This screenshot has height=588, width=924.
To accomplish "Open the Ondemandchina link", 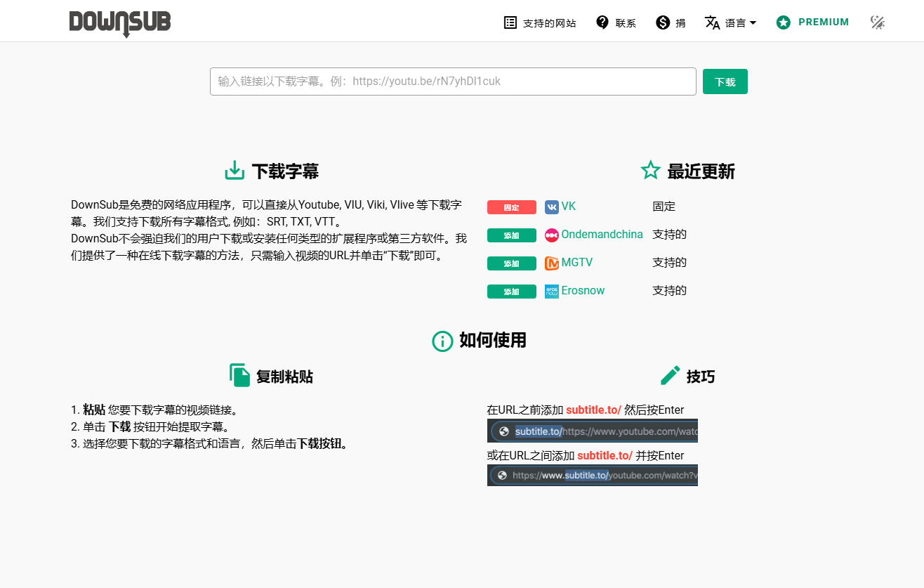I will (602, 234).
